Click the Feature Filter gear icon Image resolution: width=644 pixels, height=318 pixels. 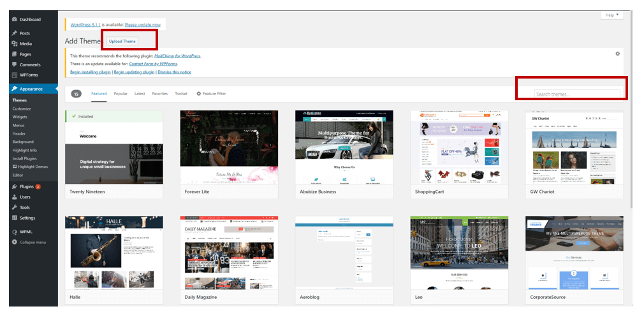198,94
